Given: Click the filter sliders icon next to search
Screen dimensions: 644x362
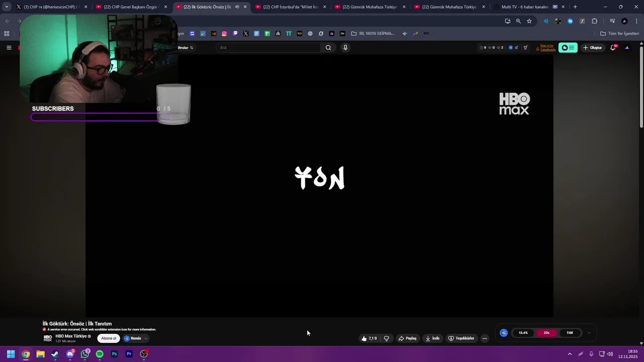Looking at the screenshot, I should click(x=191, y=48).
